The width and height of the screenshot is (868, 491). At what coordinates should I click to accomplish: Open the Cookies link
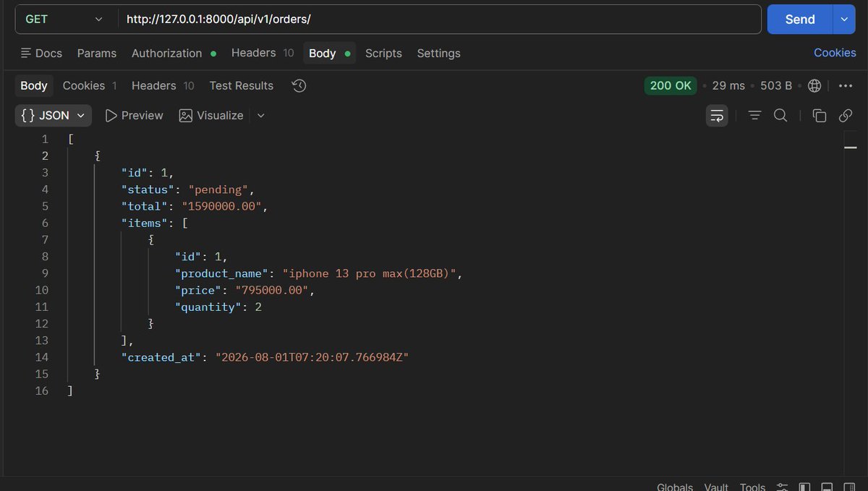tap(835, 53)
